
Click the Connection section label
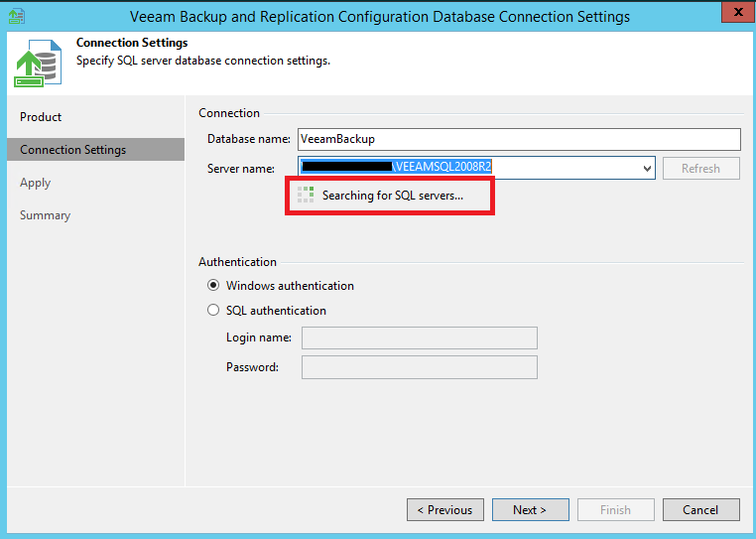(229, 113)
